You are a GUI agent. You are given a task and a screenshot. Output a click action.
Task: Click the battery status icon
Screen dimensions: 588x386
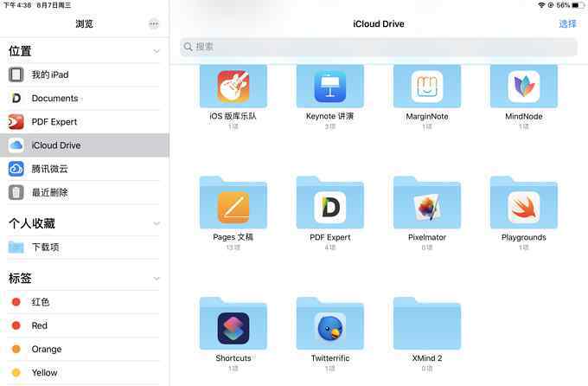578,5
